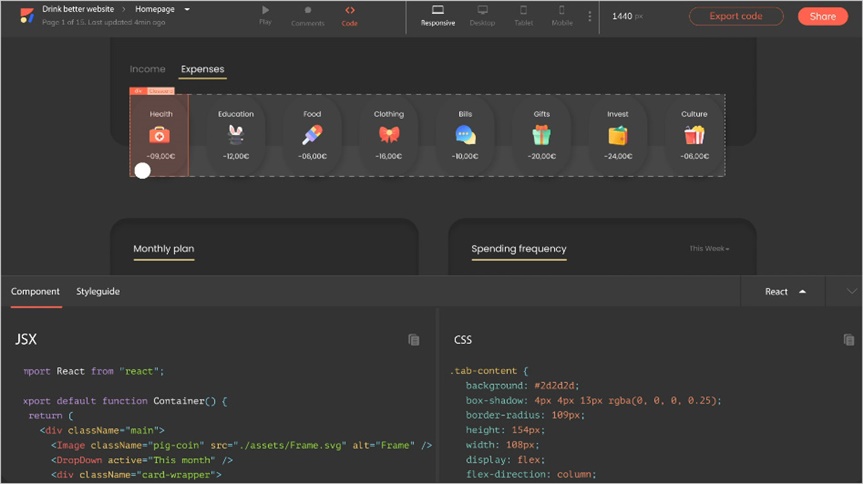Copy the CSS code to clipboard
Viewport: 863px width, 484px height.
pyautogui.click(x=849, y=340)
